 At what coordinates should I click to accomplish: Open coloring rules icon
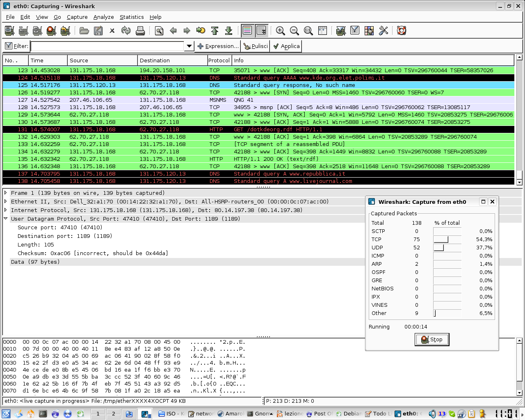(x=369, y=31)
